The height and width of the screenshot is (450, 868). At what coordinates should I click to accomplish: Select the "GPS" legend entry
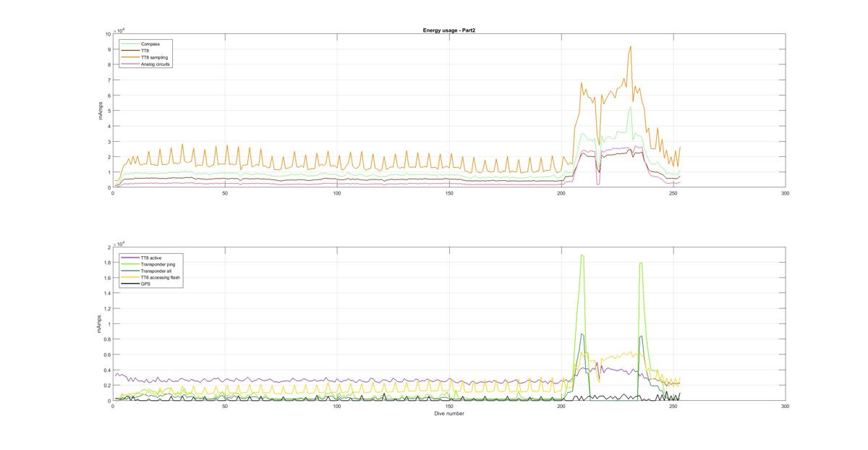tap(137, 284)
